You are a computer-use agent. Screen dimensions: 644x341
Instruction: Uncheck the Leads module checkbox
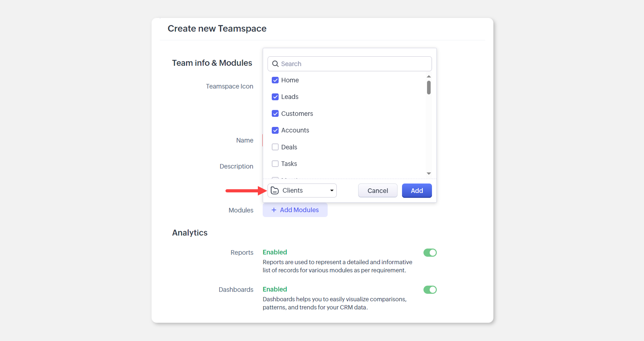click(275, 97)
